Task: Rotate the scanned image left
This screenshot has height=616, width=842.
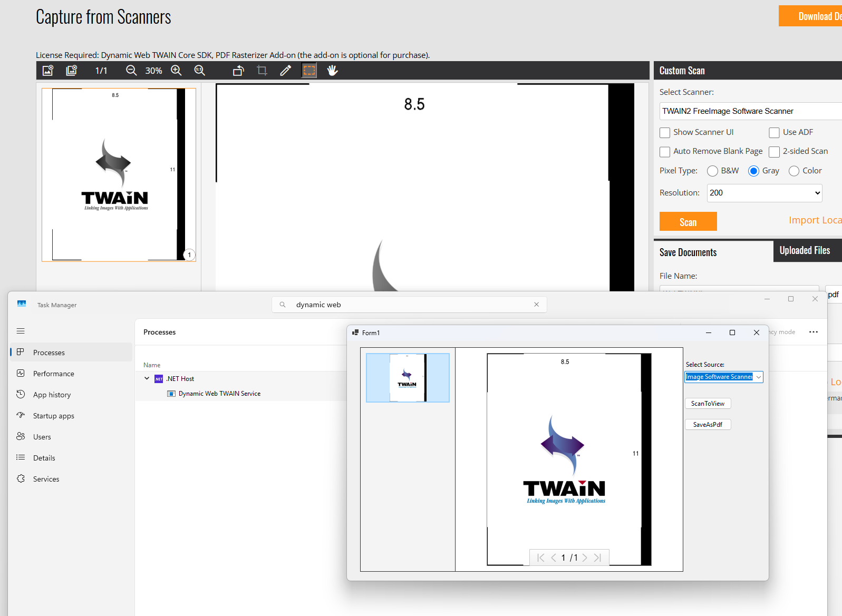Action: (x=238, y=71)
